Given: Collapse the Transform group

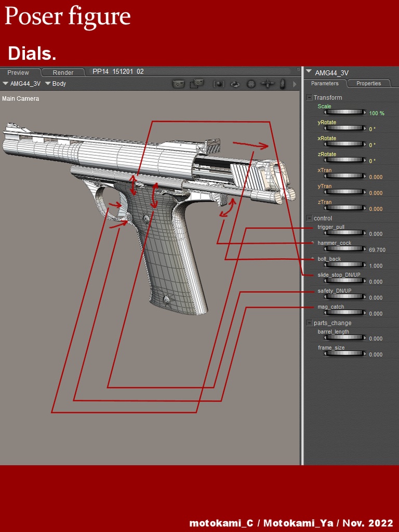Looking at the screenshot, I should tap(309, 97).
